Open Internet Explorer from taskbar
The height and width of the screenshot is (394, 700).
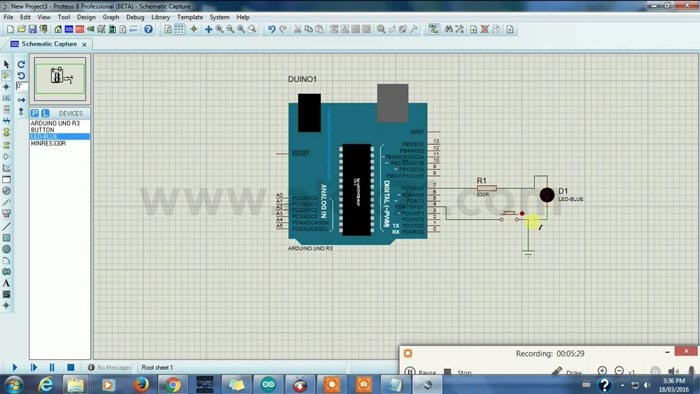pos(46,384)
